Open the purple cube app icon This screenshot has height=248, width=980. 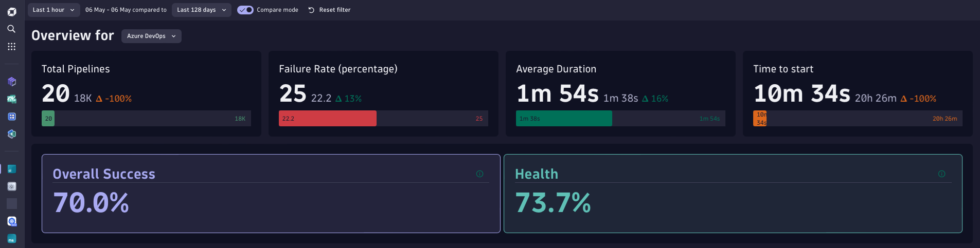(12, 82)
